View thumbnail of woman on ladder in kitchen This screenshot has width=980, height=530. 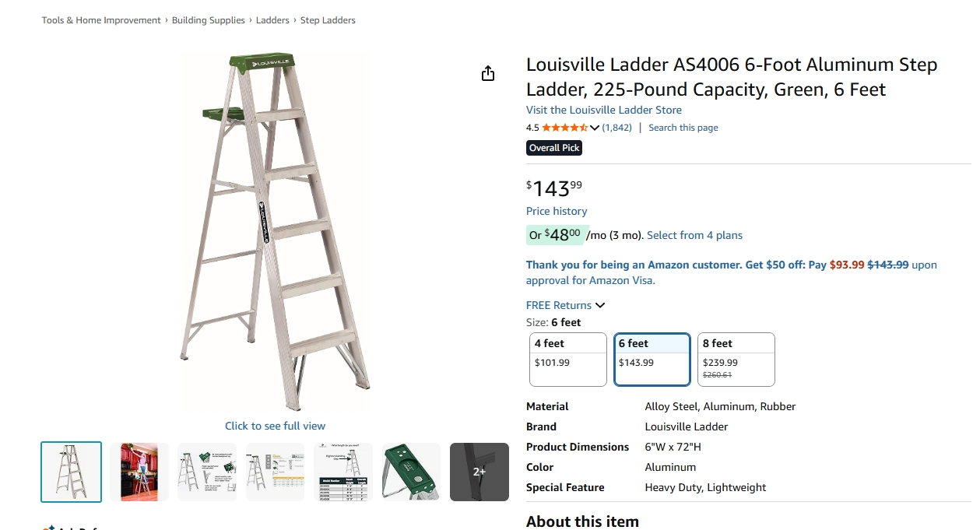coord(139,472)
